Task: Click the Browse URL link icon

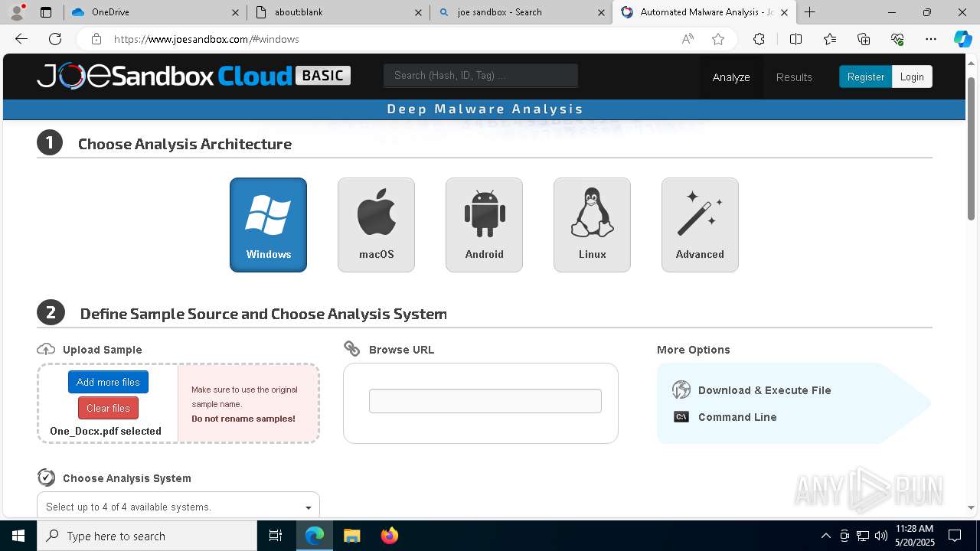Action: (352, 349)
